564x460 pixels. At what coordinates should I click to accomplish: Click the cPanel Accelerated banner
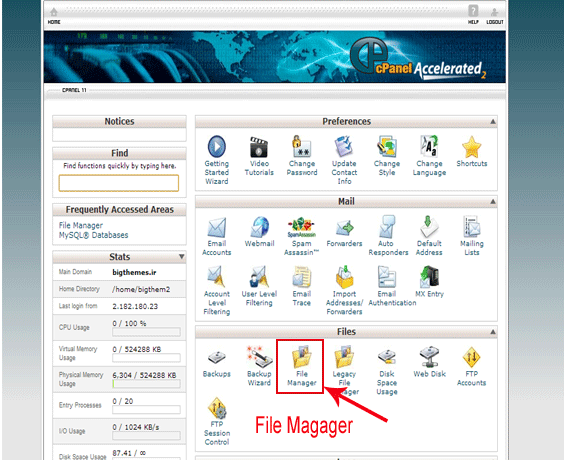275,57
